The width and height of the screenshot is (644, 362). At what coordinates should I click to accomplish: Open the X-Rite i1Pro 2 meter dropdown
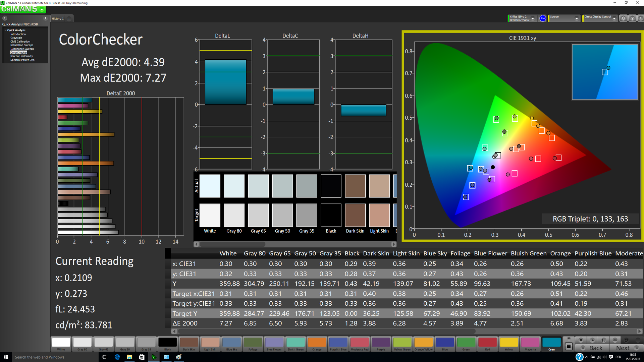[x=533, y=18]
